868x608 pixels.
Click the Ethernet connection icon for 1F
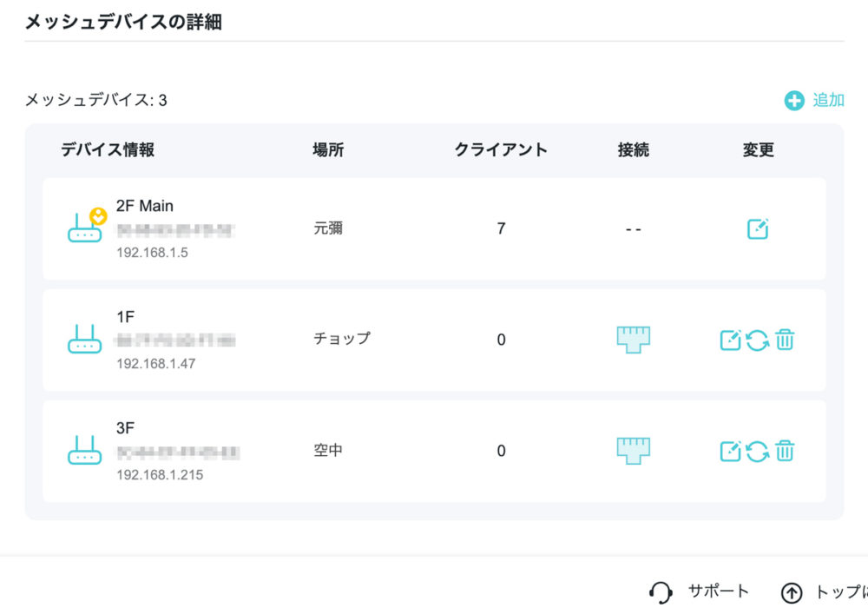pos(633,340)
